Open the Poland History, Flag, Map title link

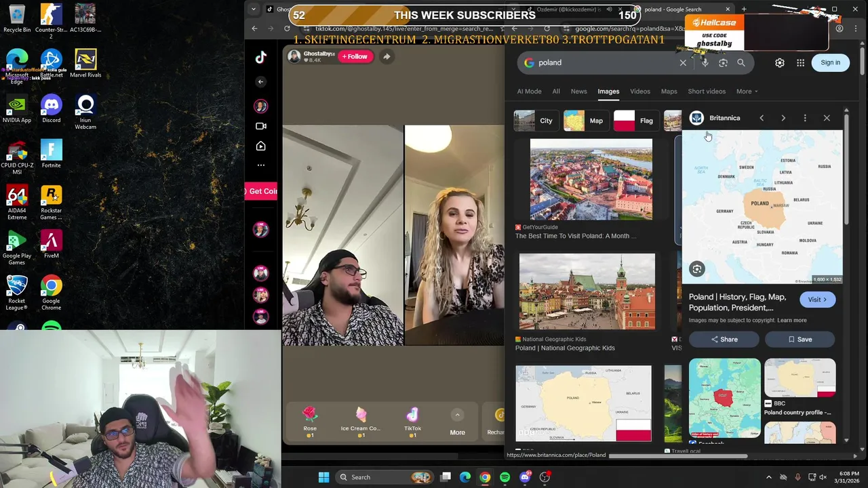pos(738,302)
